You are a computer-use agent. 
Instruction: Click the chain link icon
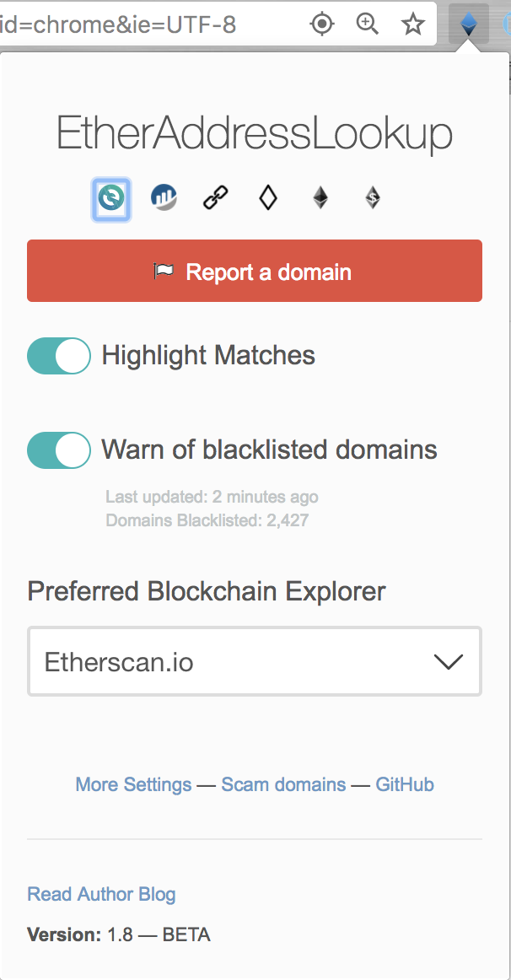point(216,199)
